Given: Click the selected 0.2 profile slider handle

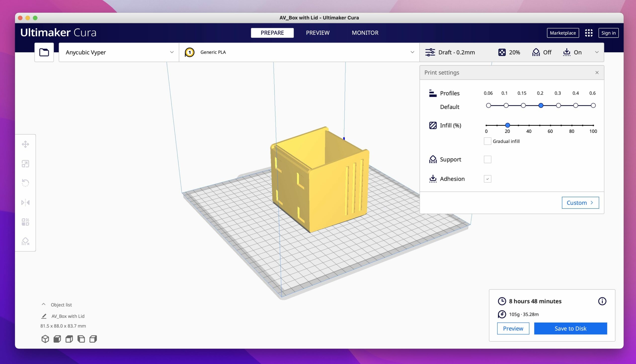Looking at the screenshot, I should 541,105.
